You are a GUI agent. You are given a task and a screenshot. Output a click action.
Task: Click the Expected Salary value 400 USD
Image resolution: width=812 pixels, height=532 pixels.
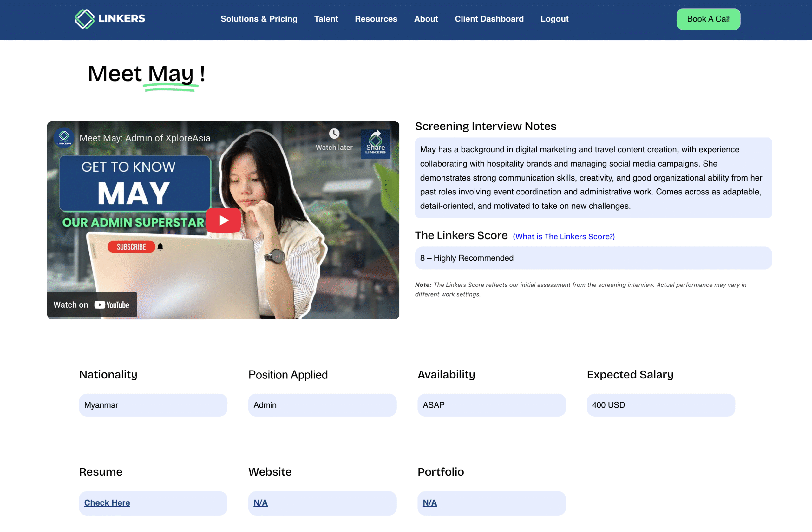coord(660,405)
